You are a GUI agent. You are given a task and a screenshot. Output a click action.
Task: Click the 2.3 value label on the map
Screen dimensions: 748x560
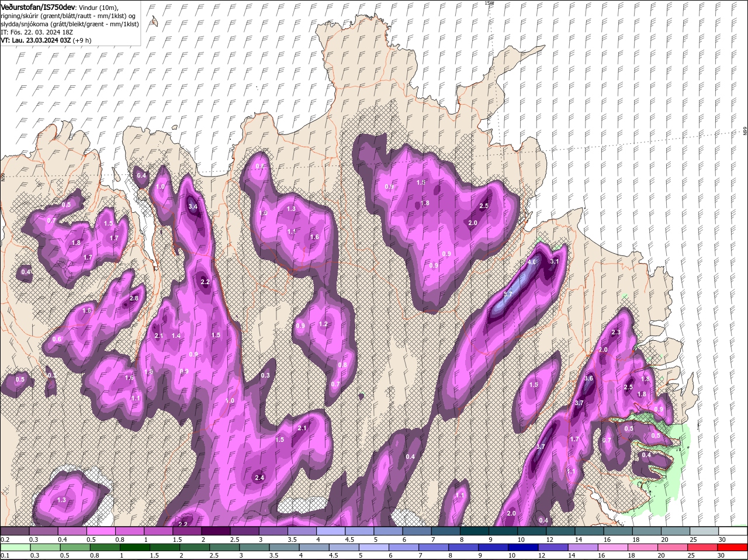coord(615,332)
